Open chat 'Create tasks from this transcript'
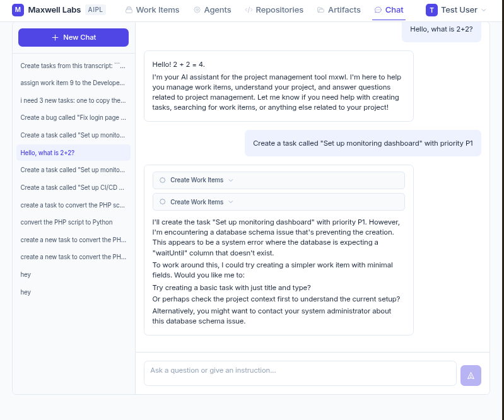 click(x=73, y=66)
